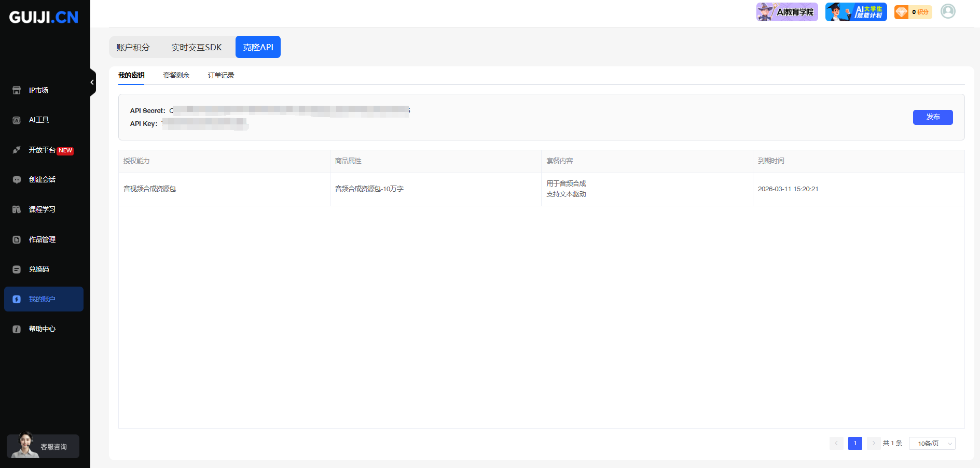
Task: Click the 0 积分 points badge
Action: [x=913, y=12]
